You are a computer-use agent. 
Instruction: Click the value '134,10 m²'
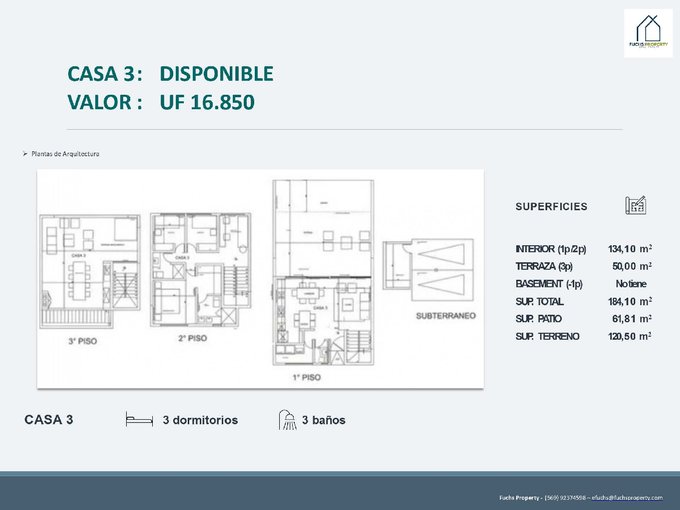pyautogui.click(x=630, y=248)
